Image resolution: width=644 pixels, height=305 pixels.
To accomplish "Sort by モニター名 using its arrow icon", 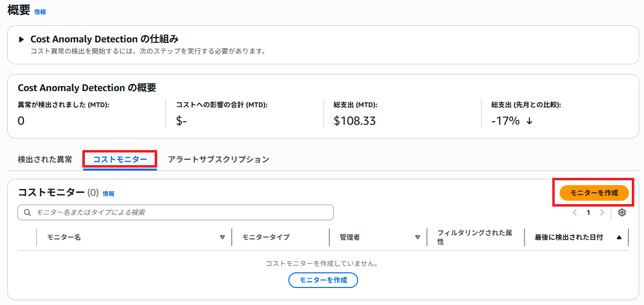I will 222,237.
